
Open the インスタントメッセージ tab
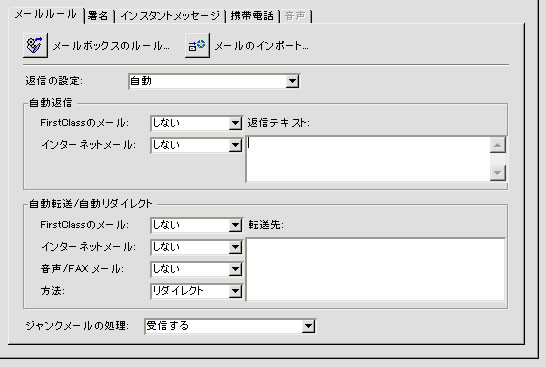click(170, 16)
